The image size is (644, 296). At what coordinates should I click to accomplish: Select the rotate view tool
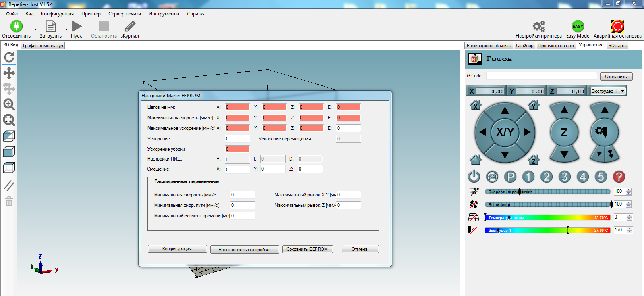point(9,58)
